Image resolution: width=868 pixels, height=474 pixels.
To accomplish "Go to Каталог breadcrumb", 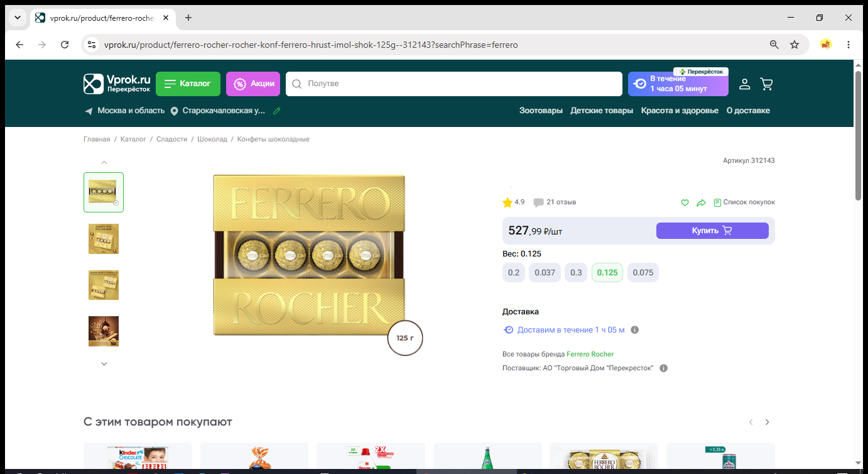I will 133,139.
